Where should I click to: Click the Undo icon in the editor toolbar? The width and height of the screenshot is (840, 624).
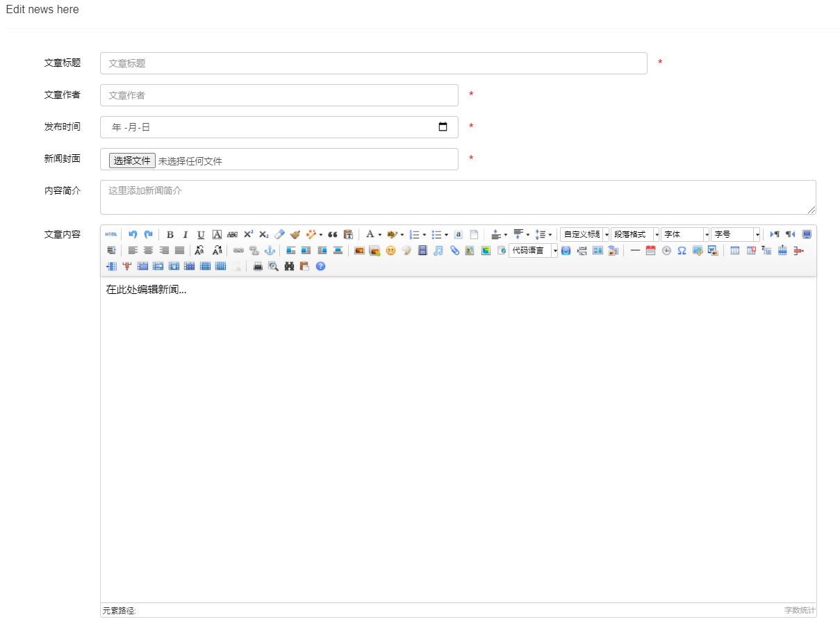point(133,234)
